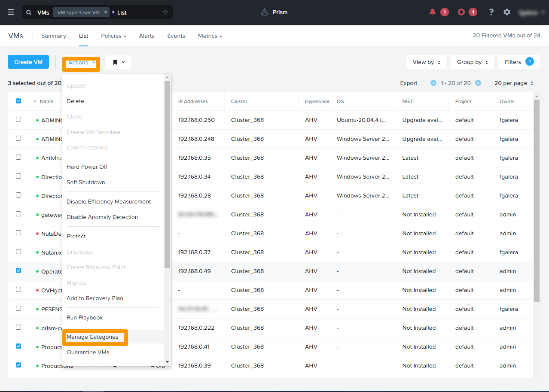Switch to the Events tab
The height and width of the screenshot is (392, 549).
[176, 36]
